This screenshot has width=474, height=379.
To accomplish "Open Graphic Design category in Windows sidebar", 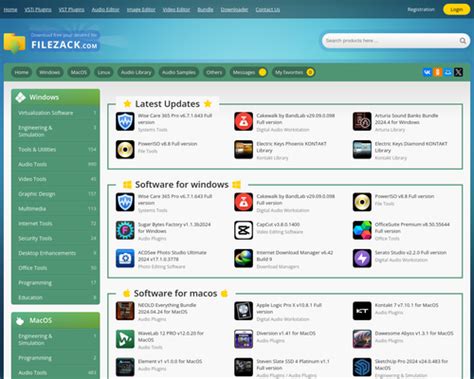I will click(x=56, y=194).
